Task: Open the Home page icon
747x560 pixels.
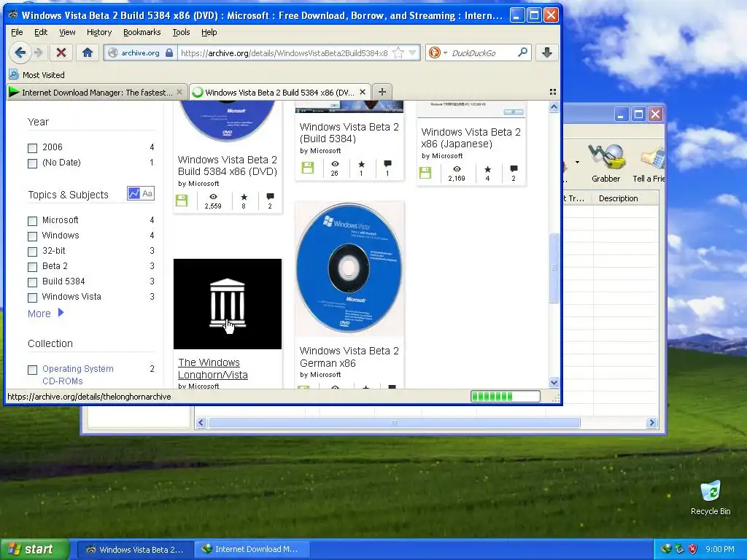Action: click(x=88, y=52)
